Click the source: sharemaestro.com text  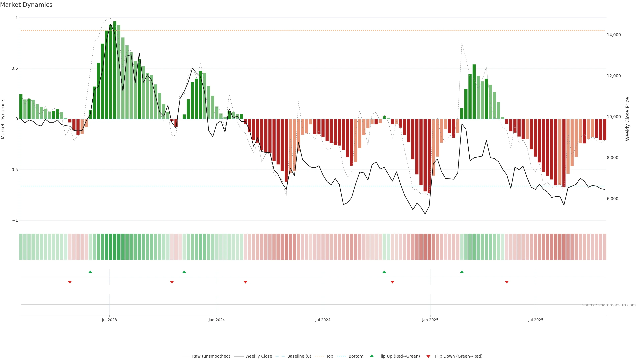pyautogui.click(x=609, y=305)
